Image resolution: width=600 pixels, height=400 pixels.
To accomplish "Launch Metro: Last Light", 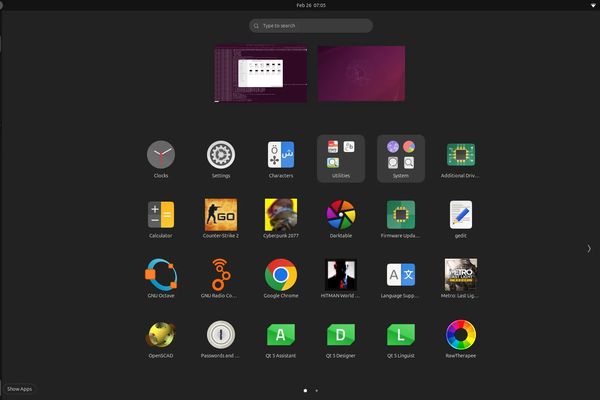I will (x=461, y=275).
